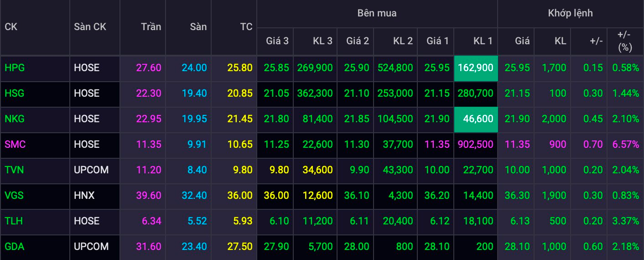Select the GDA ticker symbol
Screen dimensions: 644x260
point(15,247)
